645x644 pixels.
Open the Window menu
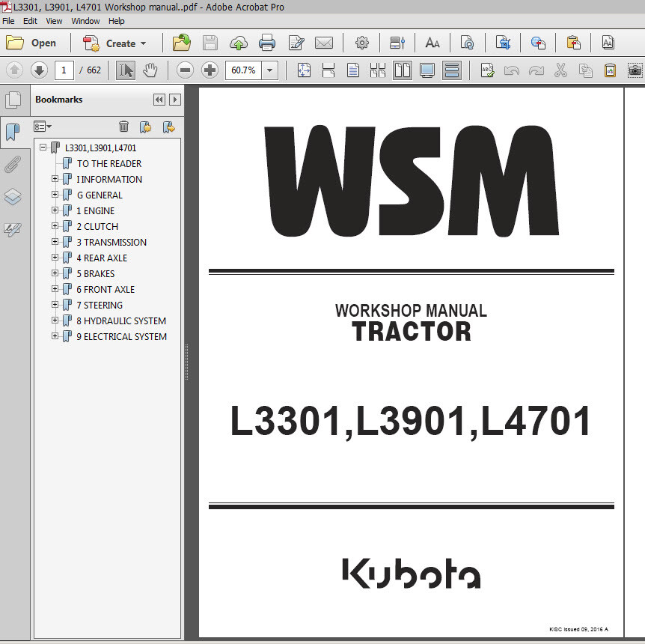pyautogui.click(x=85, y=21)
